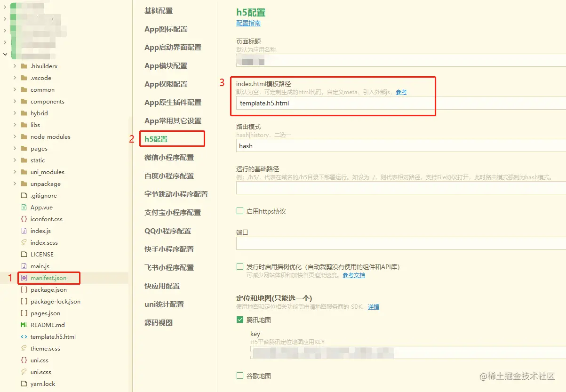Click the JS file icon of main.js
Screen dimensions: 566x392
point(24,266)
